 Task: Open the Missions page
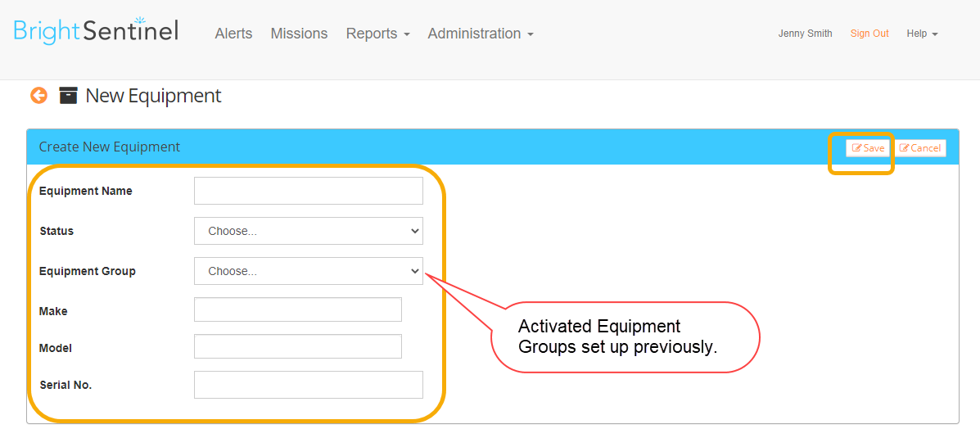(299, 34)
